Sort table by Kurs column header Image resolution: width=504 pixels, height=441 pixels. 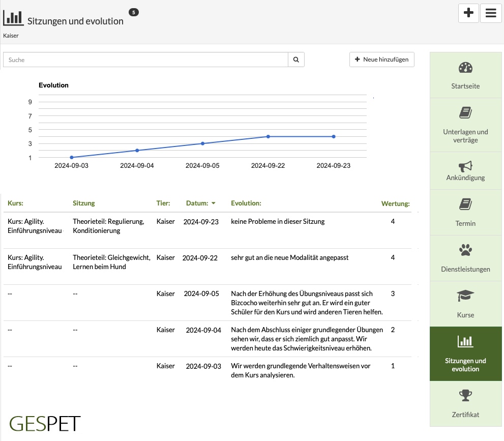(x=15, y=203)
